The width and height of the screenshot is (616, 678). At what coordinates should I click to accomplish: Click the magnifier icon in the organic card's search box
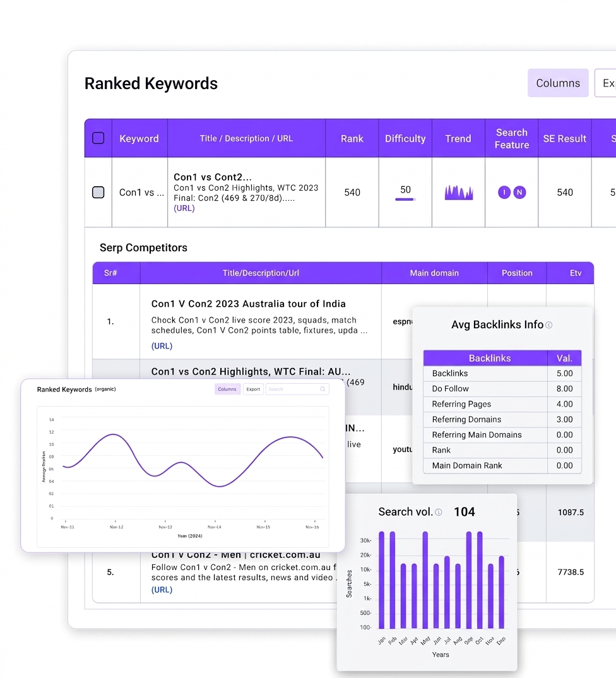point(323,389)
